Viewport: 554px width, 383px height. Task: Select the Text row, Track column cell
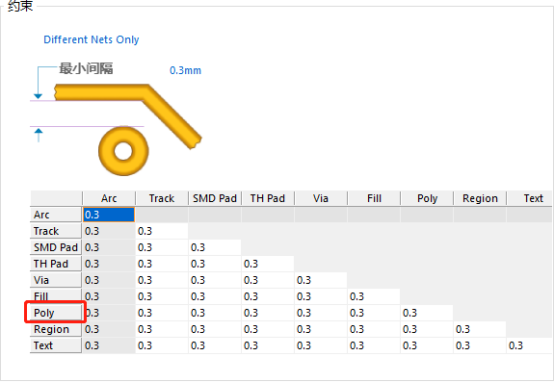162,346
